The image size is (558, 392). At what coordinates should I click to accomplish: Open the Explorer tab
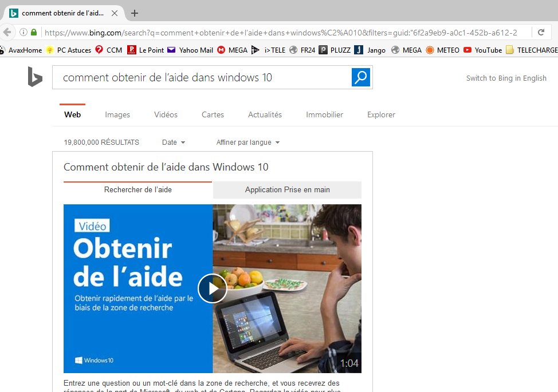(x=381, y=114)
